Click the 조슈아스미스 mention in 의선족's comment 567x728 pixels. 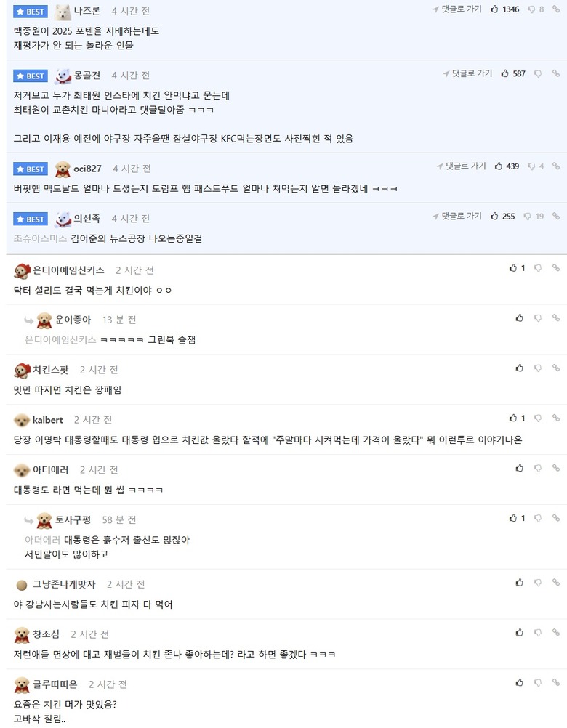tap(37, 238)
